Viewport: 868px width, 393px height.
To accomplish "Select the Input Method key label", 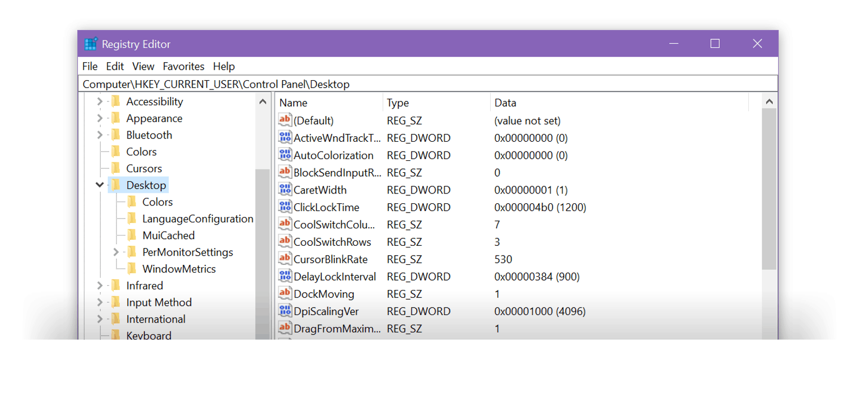I will (x=159, y=302).
